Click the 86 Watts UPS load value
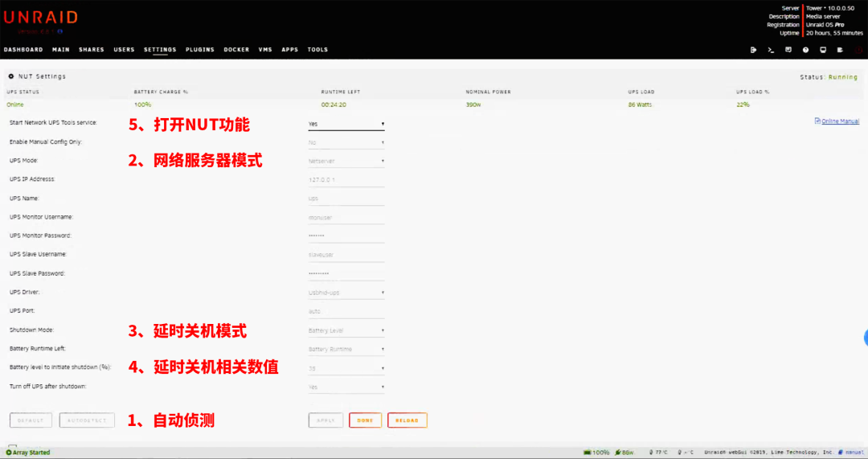This screenshot has width=868, height=459. [x=640, y=105]
